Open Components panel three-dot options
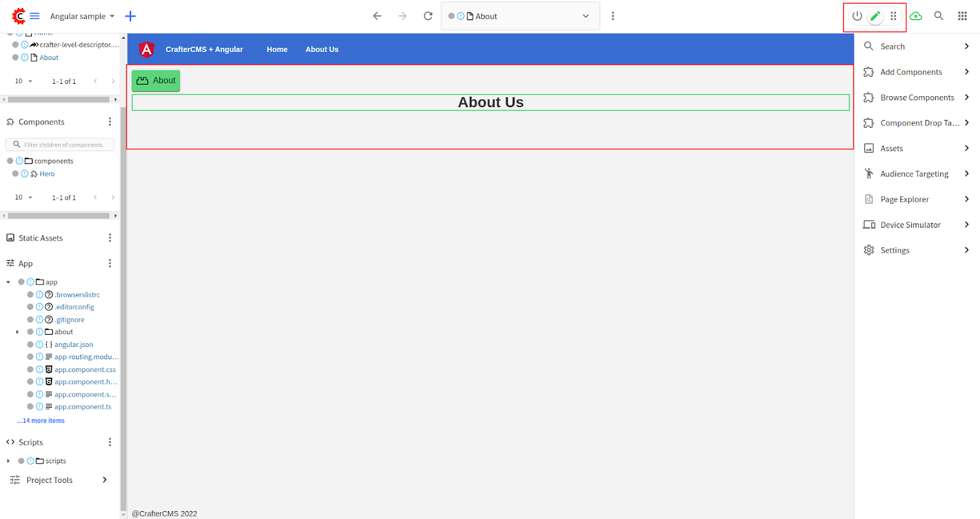The width and height of the screenshot is (980, 519). click(110, 122)
